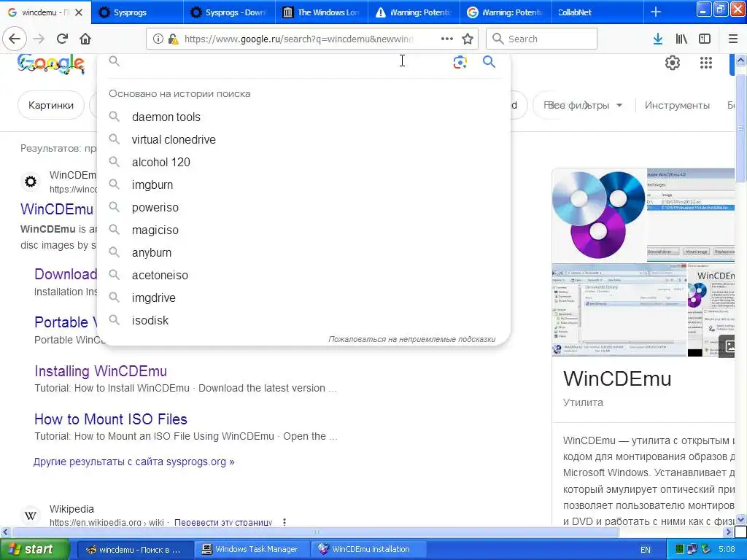Switch to the Warning tab with triangle icon

(414, 12)
